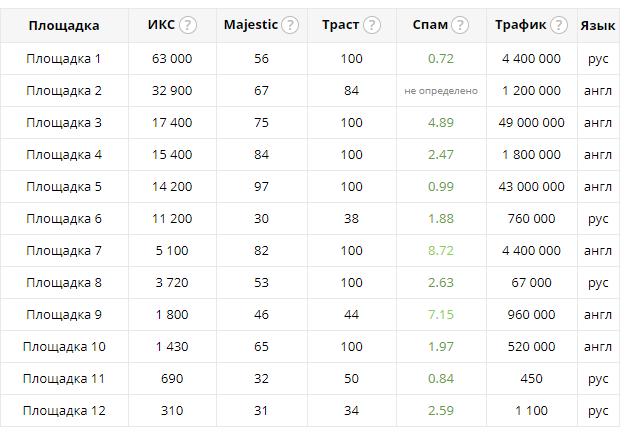Click the Язык column header
Viewport: 621px width, 437px height.
pos(598,26)
